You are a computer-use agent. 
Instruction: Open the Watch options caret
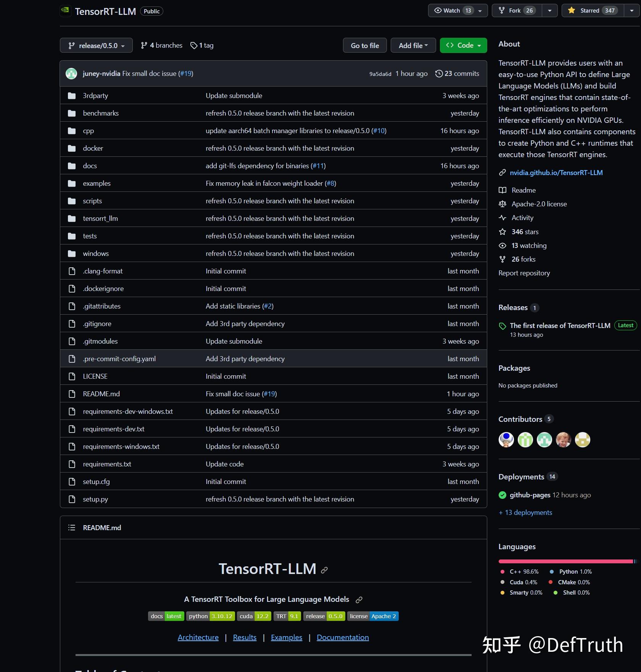click(x=480, y=11)
